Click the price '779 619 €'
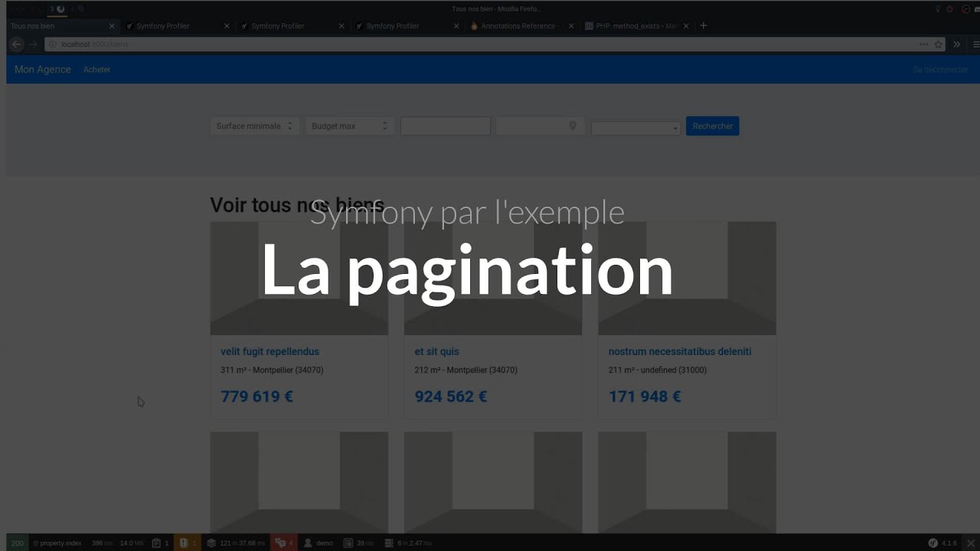Image resolution: width=980 pixels, height=551 pixels. (257, 396)
